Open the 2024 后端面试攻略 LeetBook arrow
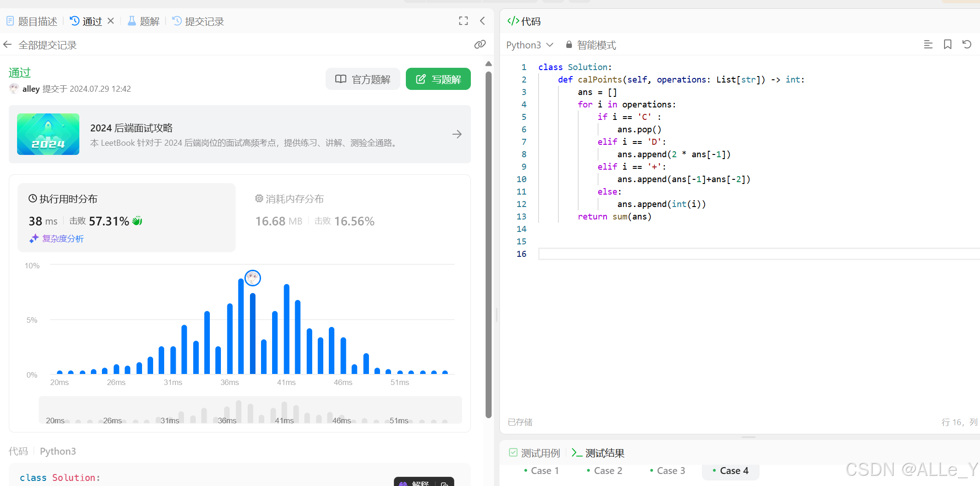The height and width of the screenshot is (486, 980). pos(457,134)
